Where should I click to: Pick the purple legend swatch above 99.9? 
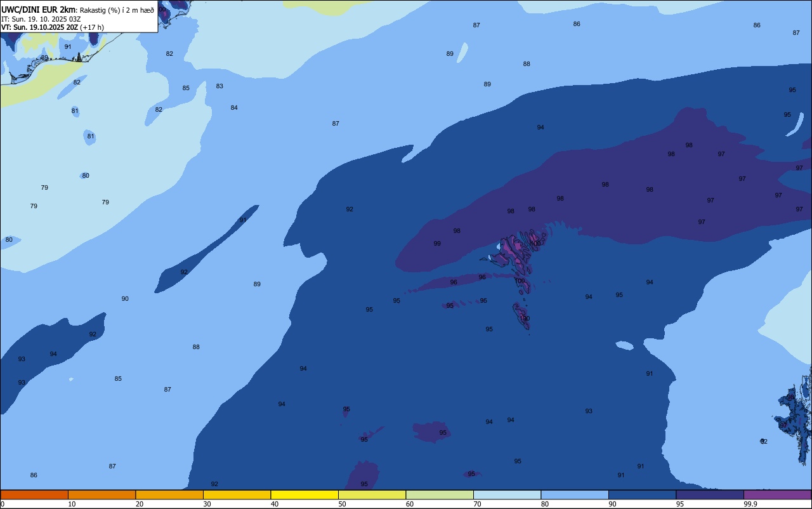(777, 494)
